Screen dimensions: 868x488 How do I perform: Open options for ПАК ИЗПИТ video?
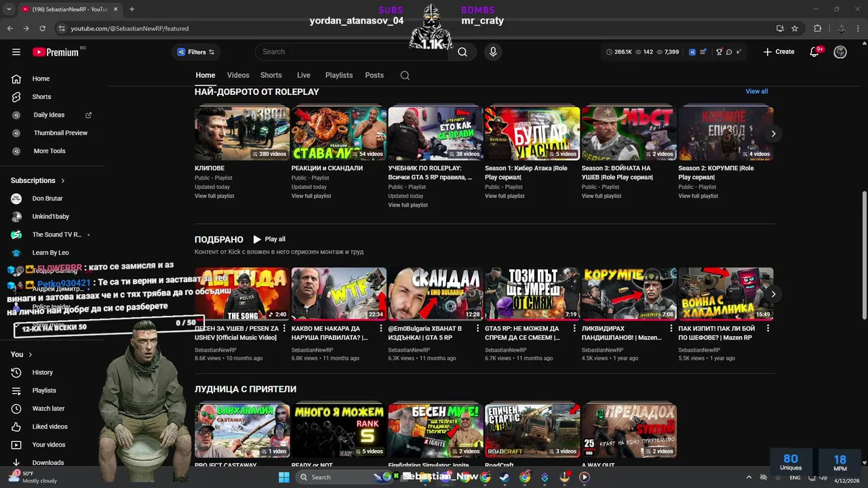tap(768, 329)
